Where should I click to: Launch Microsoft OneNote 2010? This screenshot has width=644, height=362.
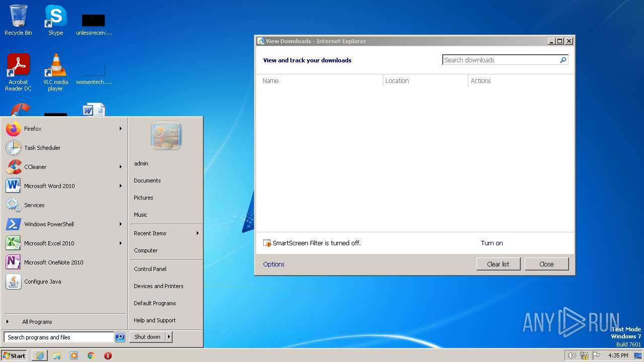64,262
